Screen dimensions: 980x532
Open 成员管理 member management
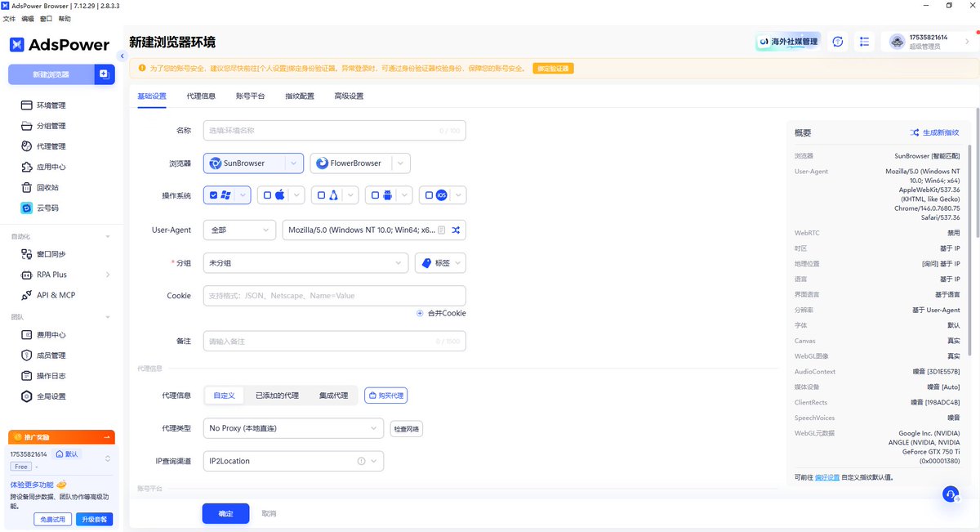(x=51, y=355)
